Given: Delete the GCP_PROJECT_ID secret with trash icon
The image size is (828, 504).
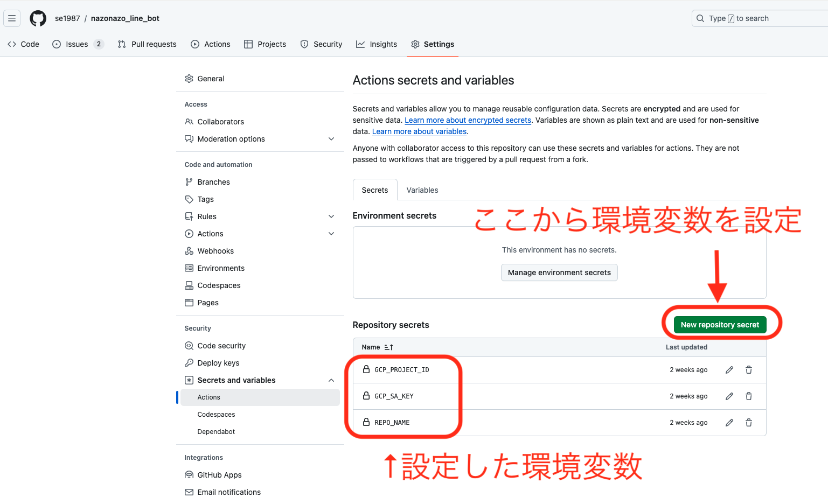Looking at the screenshot, I should (749, 370).
